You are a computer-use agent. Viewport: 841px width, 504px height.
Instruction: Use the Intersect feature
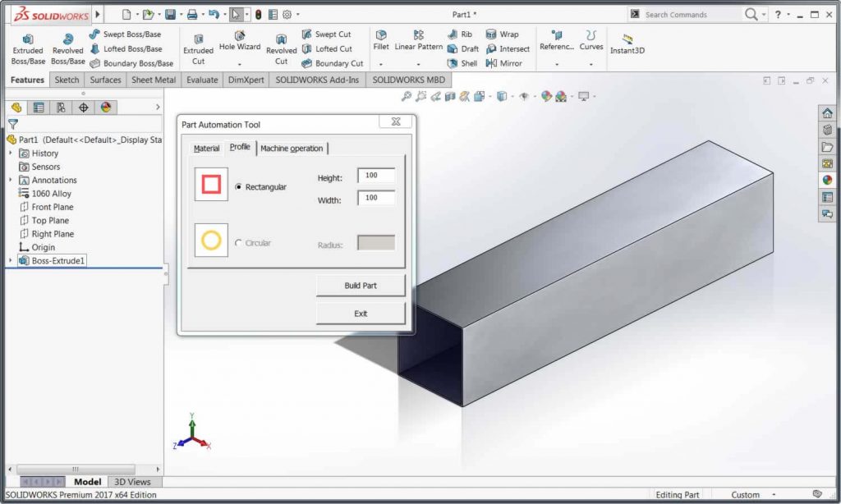pos(508,48)
